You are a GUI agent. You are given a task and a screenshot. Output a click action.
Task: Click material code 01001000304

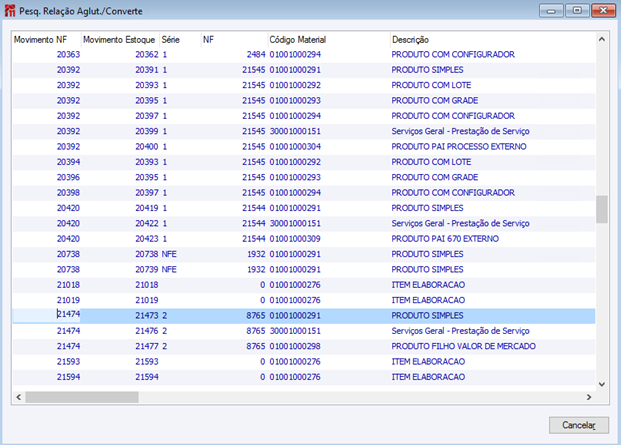(x=295, y=146)
